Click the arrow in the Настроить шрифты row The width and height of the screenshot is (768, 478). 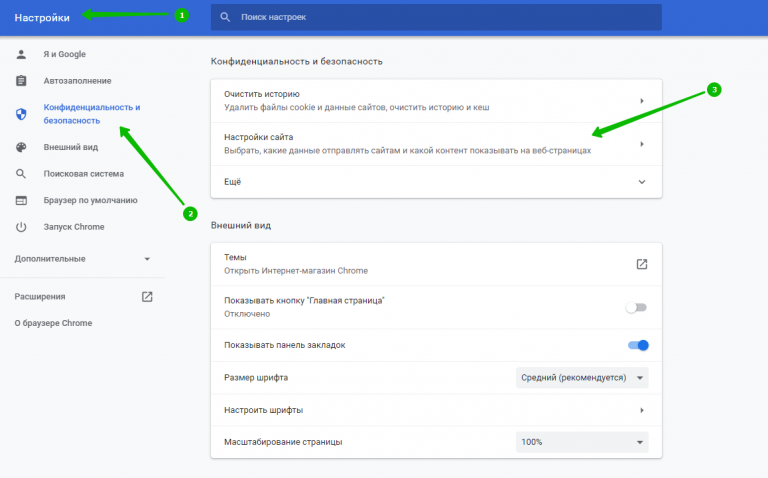(642, 410)
